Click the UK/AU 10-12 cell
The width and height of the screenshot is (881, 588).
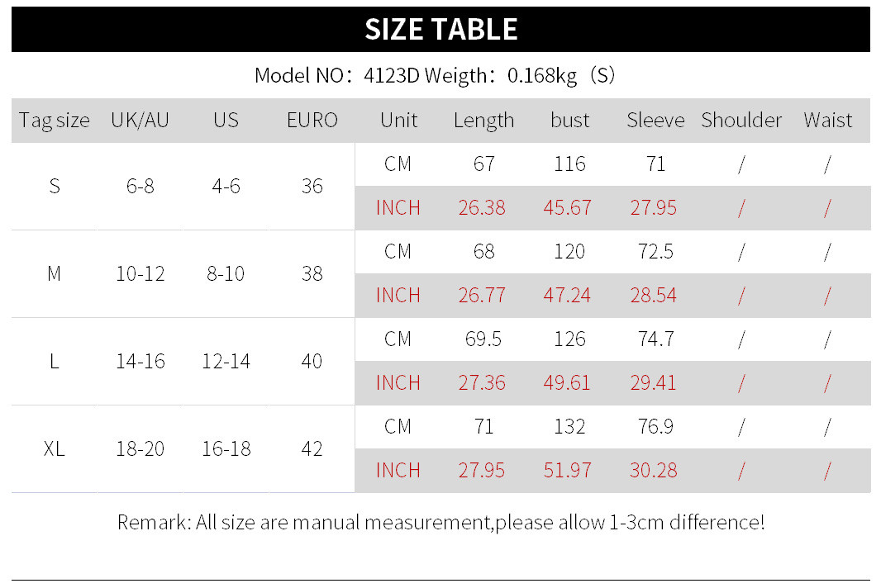140,274
